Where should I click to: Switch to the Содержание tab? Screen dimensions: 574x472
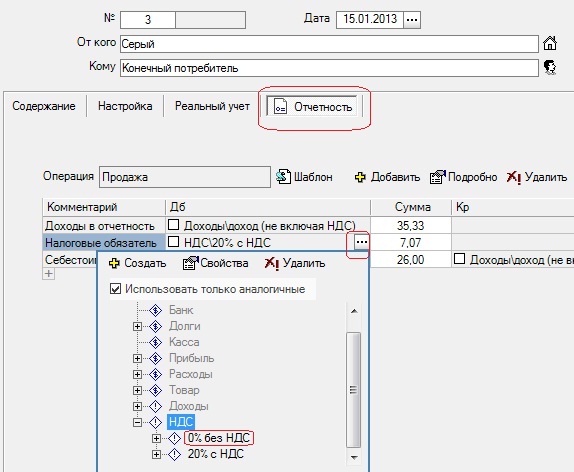44,106
